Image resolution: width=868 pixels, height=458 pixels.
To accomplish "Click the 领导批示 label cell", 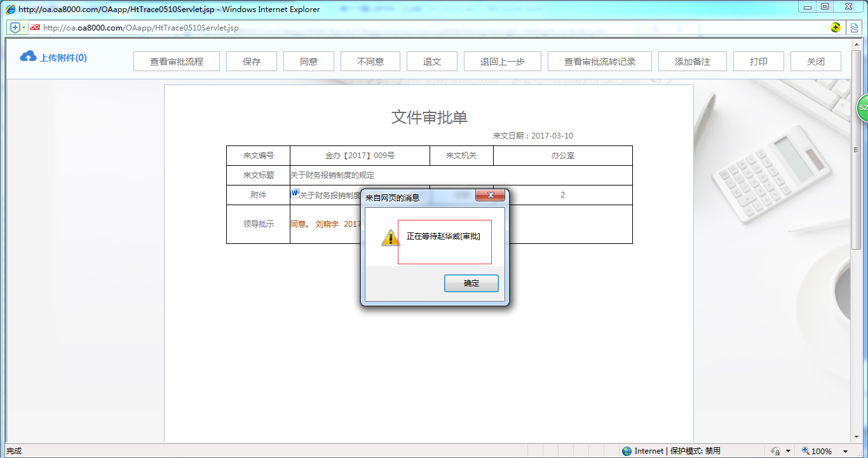I will click(x=259, y=224).
